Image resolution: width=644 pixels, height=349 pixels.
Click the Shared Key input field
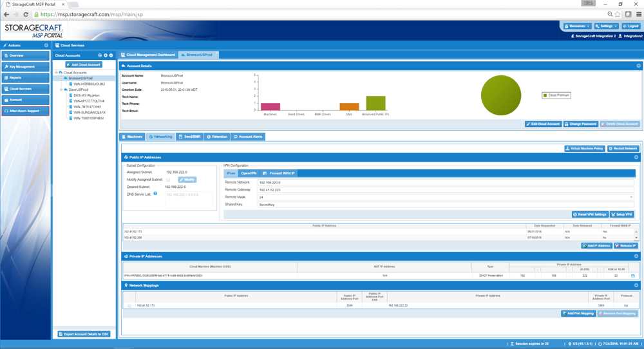[446, 205]
